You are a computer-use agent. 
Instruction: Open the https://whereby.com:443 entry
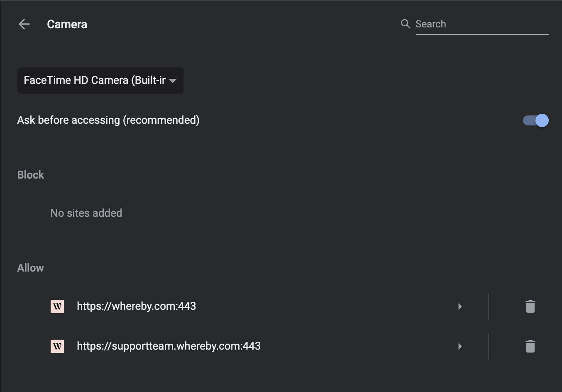point(137,306)
